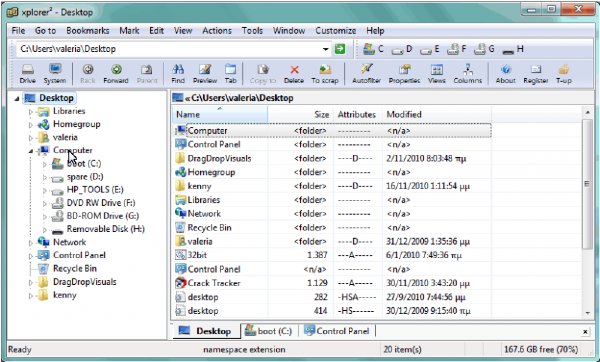Screen dimensions: 600x362
Task: Open the Help menu
Action: pos(375,31)
